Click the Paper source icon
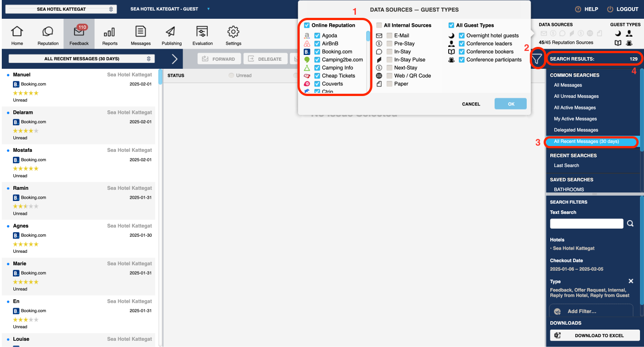 379,84
